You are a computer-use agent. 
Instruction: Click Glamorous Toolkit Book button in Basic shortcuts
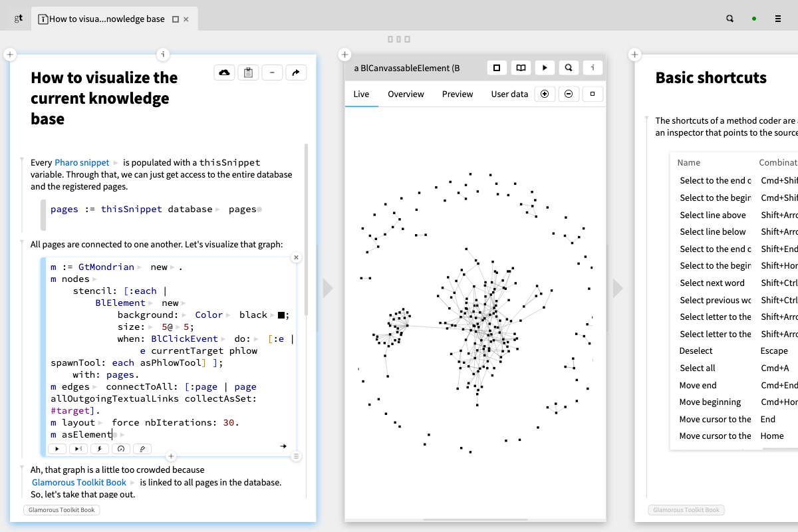tap(686, 510)
